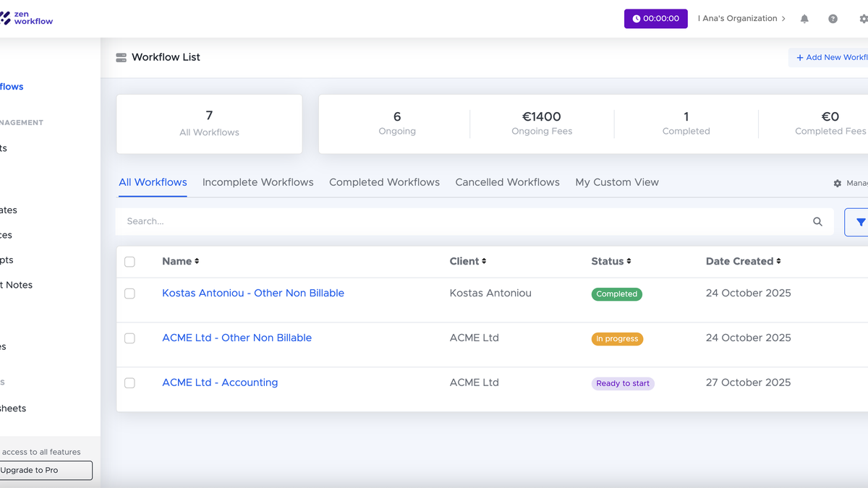Open the settings gear icon in header
This screenshot has width=868, height=488.
[863, 19]
